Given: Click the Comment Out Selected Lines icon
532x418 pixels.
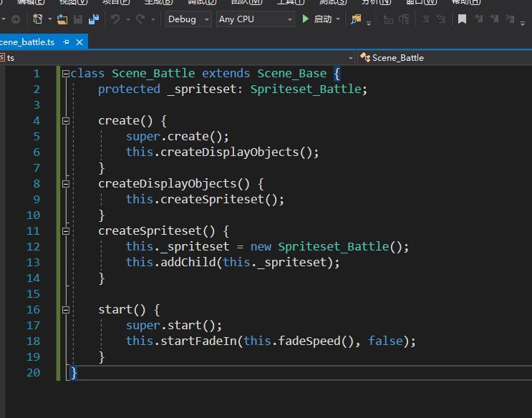Looking at the screenshot, I should point(425,19).
